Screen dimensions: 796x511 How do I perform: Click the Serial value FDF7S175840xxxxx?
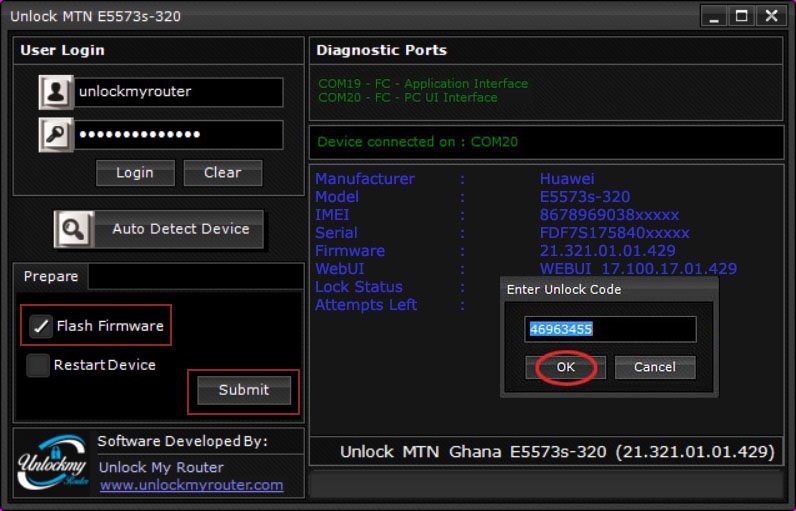(x=615, y=233)
